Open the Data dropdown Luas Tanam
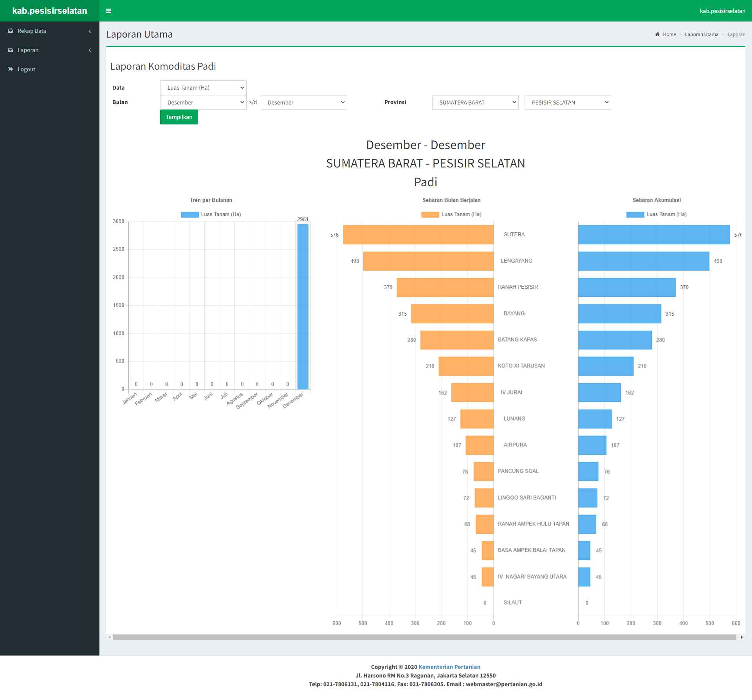 click(x=203, y=88)
